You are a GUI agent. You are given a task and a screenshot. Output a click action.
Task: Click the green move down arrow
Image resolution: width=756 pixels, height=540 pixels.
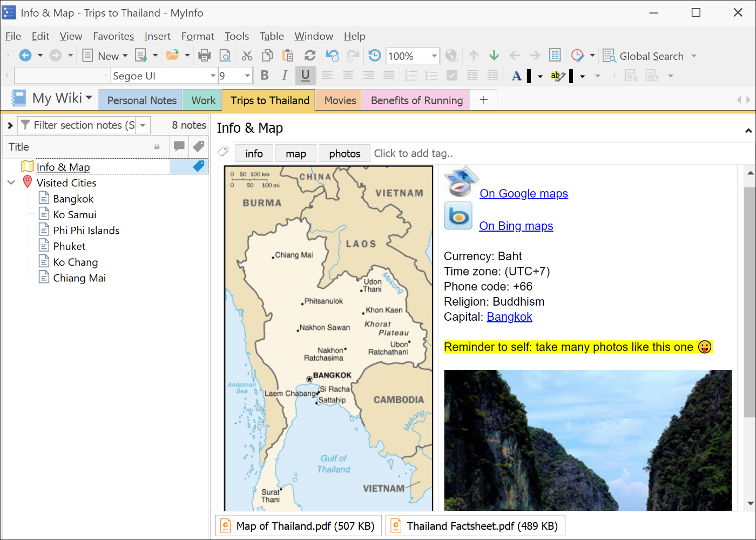pos(494,56)
